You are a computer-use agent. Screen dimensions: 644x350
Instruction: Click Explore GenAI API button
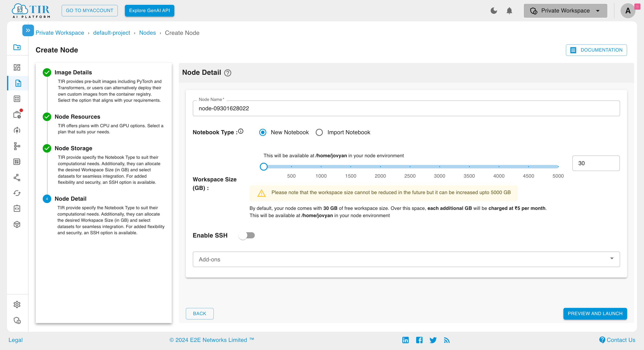coord(149,11)
